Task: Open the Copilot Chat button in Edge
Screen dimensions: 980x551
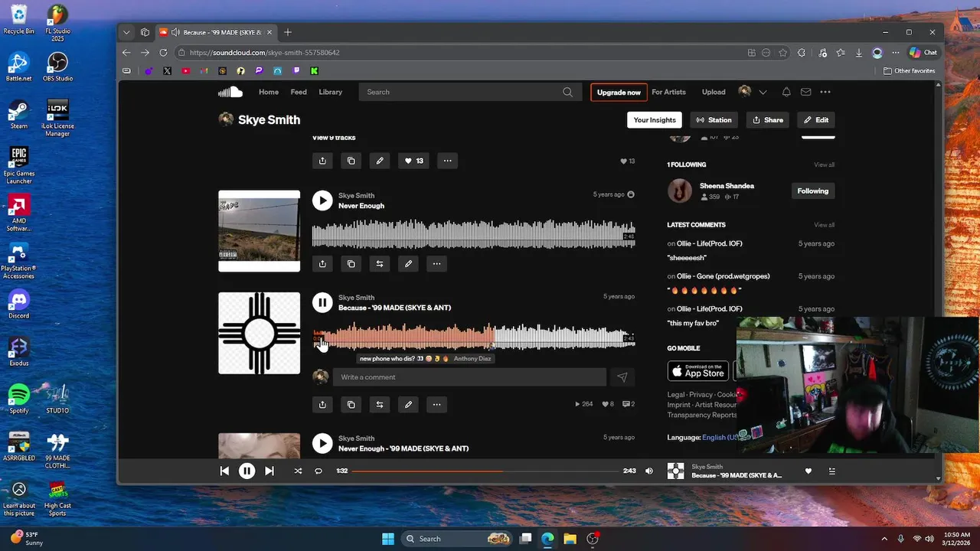Action: point(923,53)
